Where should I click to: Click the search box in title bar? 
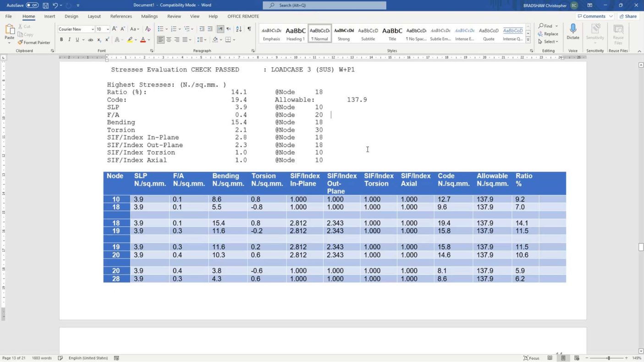325,5
